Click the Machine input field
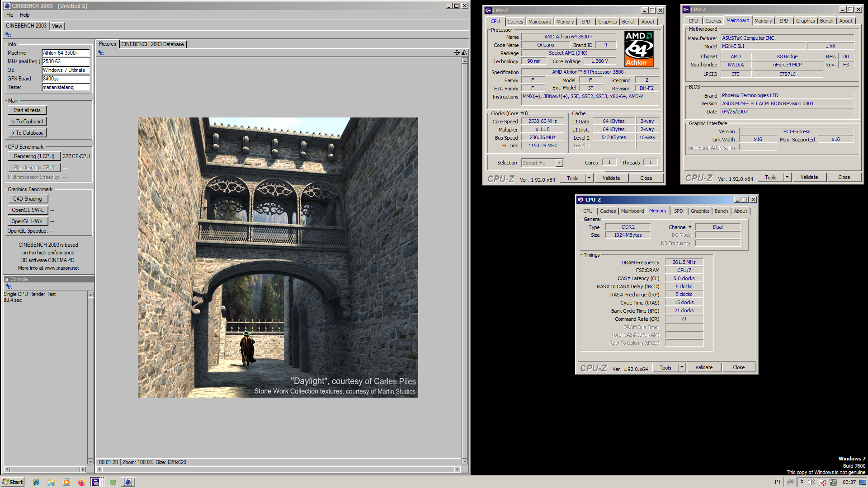The image size is (868, 488). [x=66, y=53]
